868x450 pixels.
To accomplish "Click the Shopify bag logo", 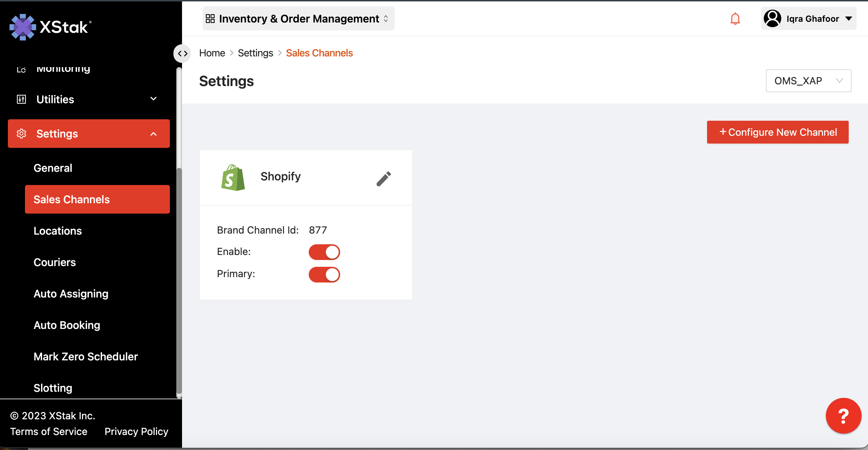I will tap(233, 177).
